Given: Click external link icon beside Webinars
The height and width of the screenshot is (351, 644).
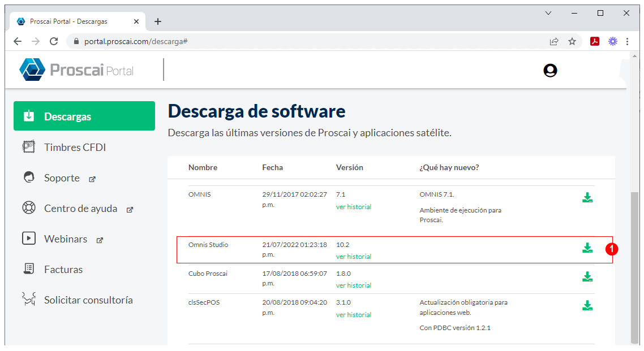Looking at the screenshot, I should [x=100, y=240].
